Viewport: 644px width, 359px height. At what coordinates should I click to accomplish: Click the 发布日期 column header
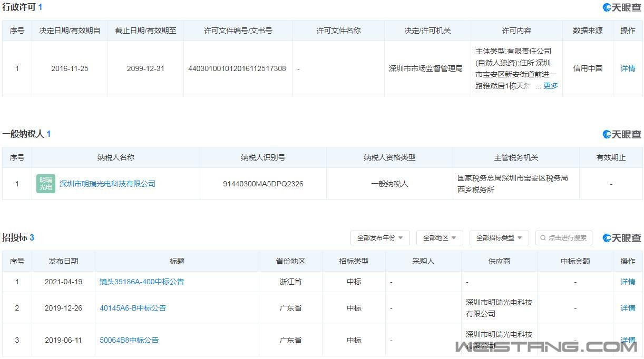[x=63, y=261]
